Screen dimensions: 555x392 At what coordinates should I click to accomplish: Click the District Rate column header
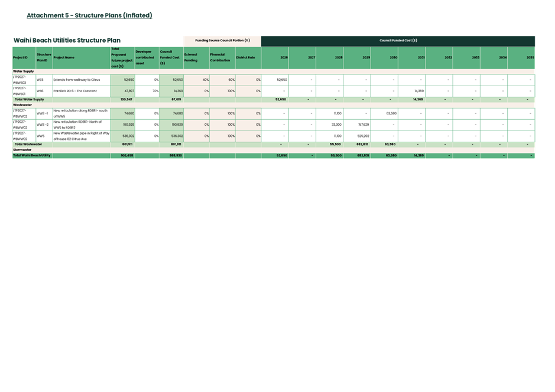245,58
